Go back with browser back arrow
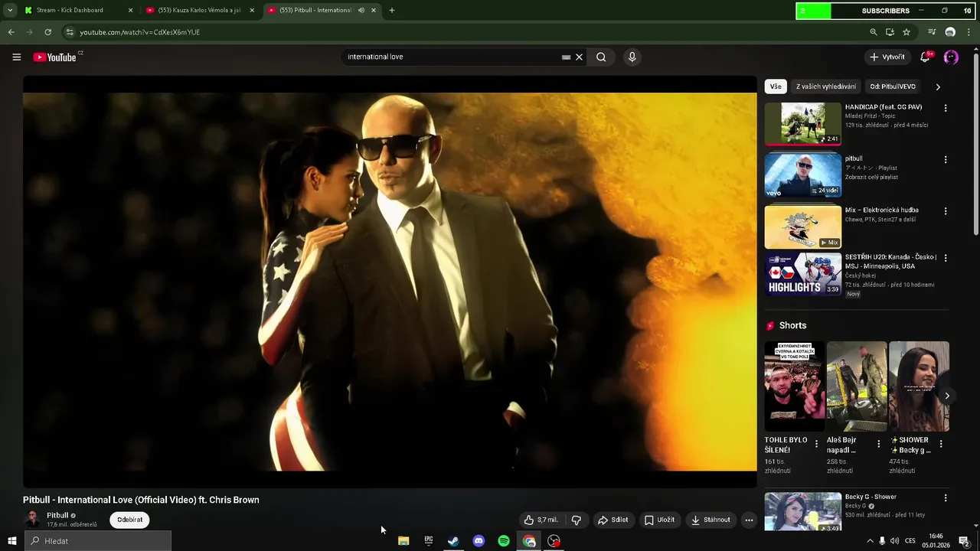Screen dimensions: 980x551 tap(11, 32)
